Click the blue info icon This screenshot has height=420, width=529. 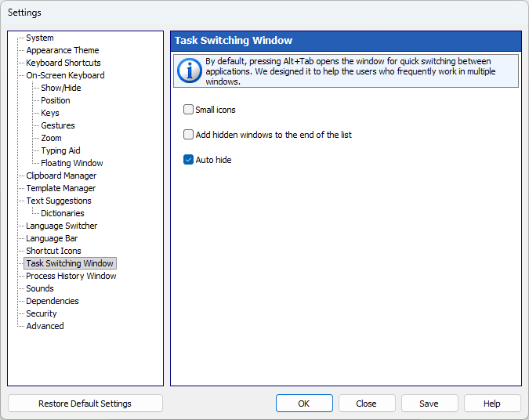coord(190,71)
